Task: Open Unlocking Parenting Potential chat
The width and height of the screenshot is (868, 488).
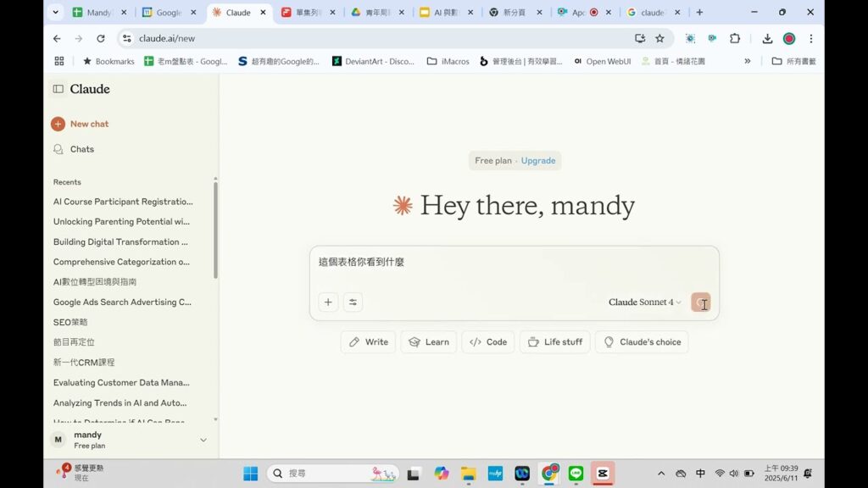Action: (x=121, y=222)
